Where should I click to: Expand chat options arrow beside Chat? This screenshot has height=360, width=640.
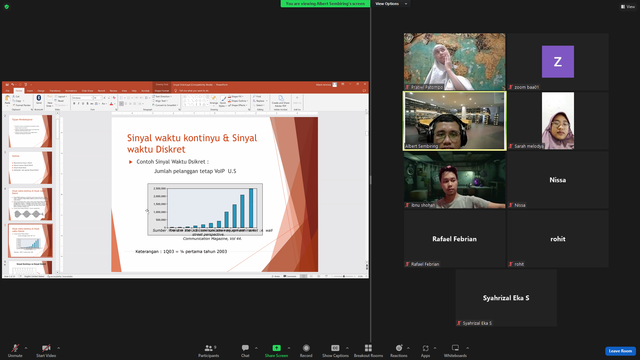click(x=256, y=348)
